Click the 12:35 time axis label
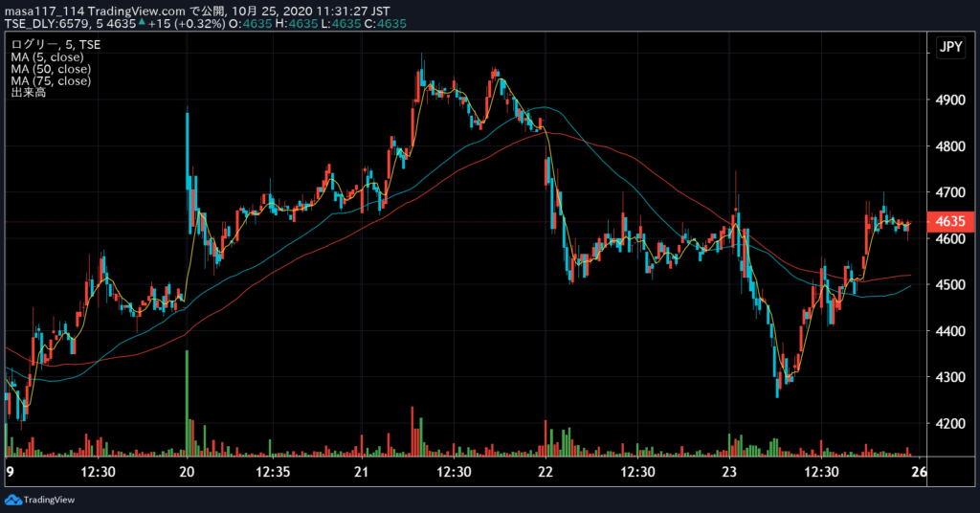The width and height of the screenshot is (980, 513). click(273, 472)
